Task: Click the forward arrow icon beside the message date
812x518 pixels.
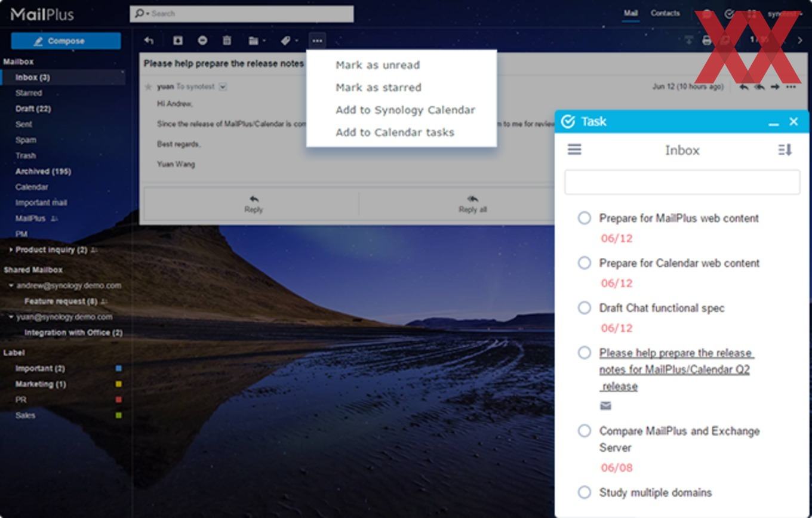Action: click(x=775, y=87)
